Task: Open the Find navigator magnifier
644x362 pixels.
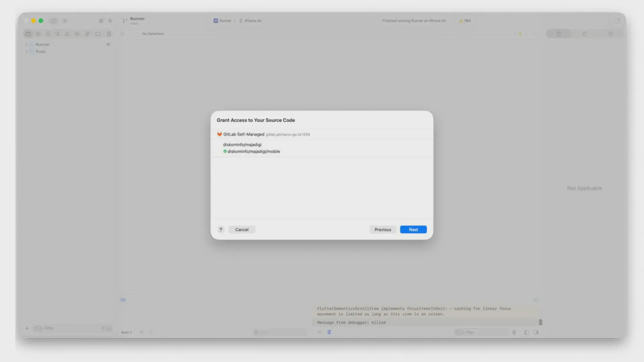Action: pyautogui.click(x=57, y=34)
